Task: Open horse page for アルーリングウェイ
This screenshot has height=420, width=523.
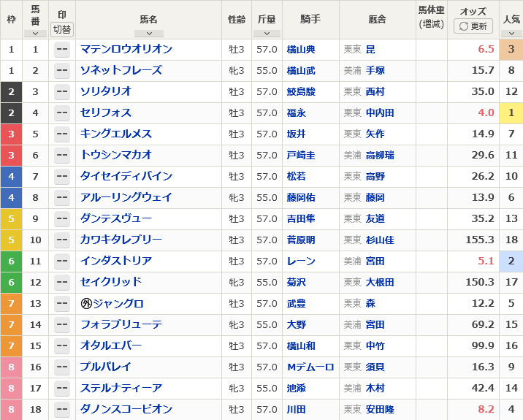Action: click(126, 197)
